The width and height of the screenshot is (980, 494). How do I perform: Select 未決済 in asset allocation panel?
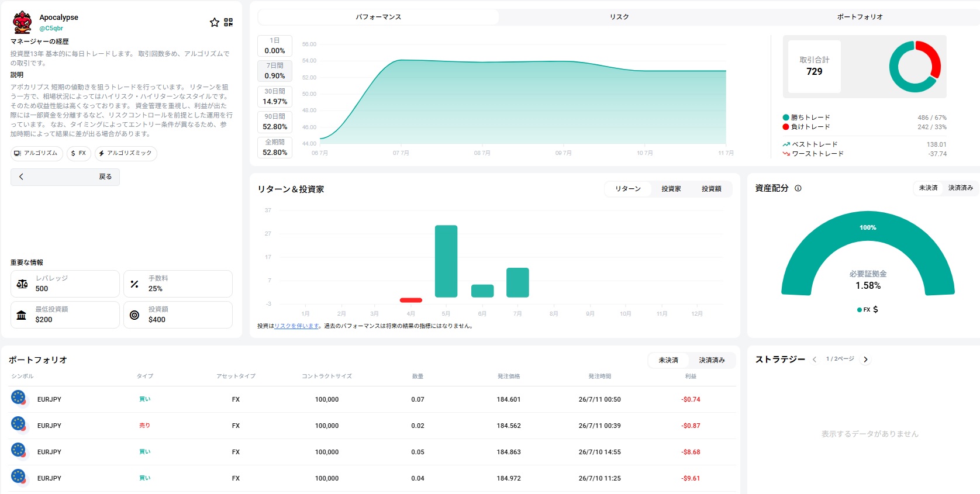coord(928,188)
